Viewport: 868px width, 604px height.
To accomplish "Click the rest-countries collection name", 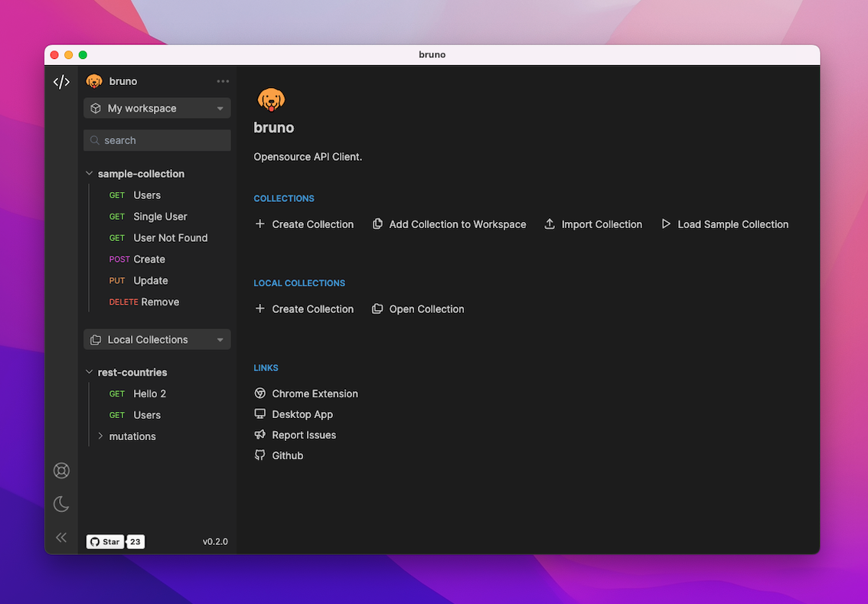I will [132, 373].
